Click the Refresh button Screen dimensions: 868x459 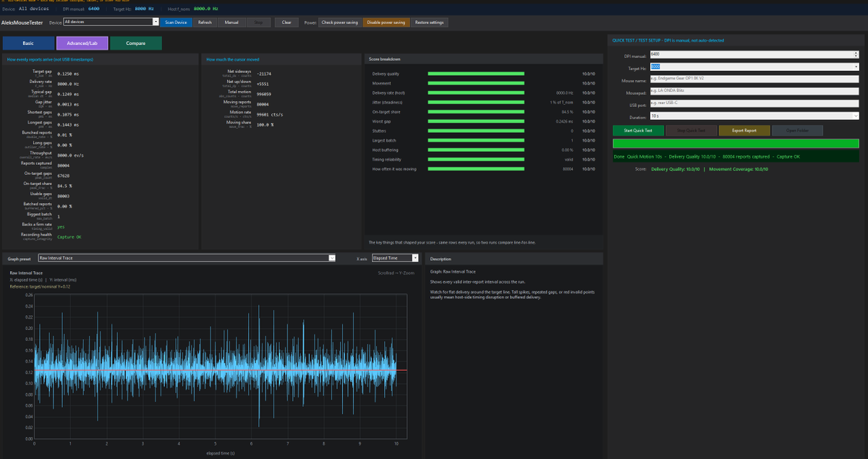205,22
